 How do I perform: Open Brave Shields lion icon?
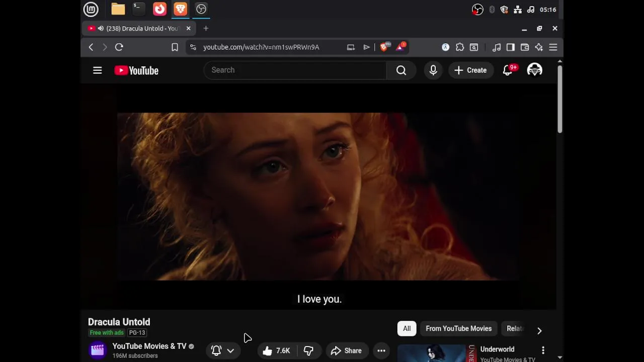(385, 47)
